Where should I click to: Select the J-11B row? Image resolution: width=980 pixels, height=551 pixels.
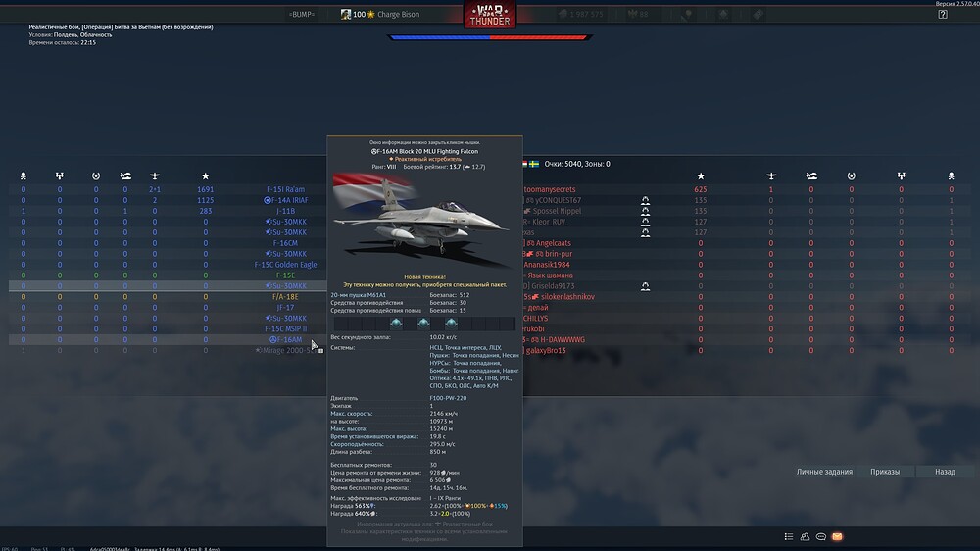pyautogui.click(x=168, y=211)
